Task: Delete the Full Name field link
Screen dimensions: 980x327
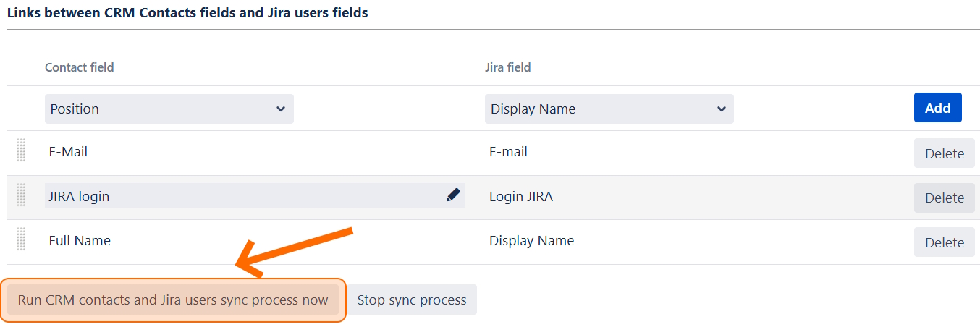Action: tap(944, 242)
